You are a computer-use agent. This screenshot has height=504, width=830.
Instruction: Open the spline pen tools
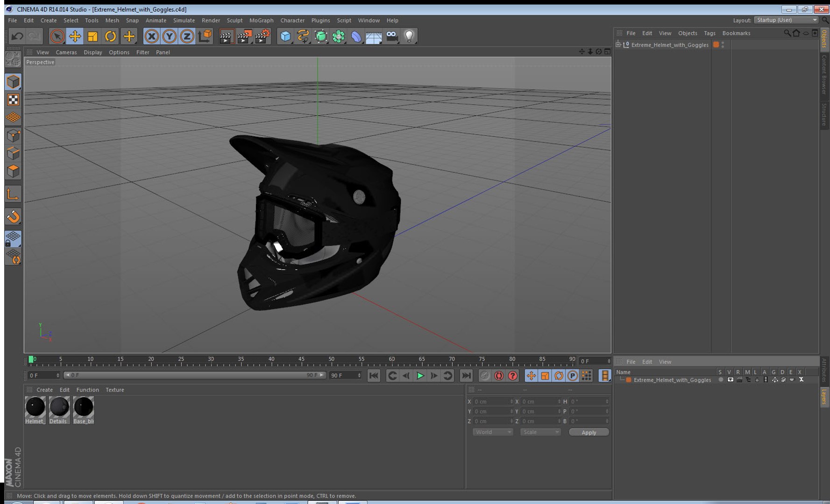(x=303, y=36)
